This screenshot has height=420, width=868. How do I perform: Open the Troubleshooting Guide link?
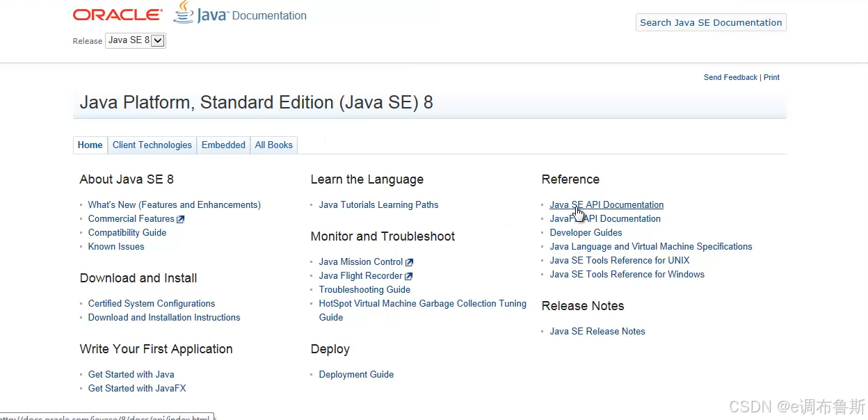(x=365, y=289)
